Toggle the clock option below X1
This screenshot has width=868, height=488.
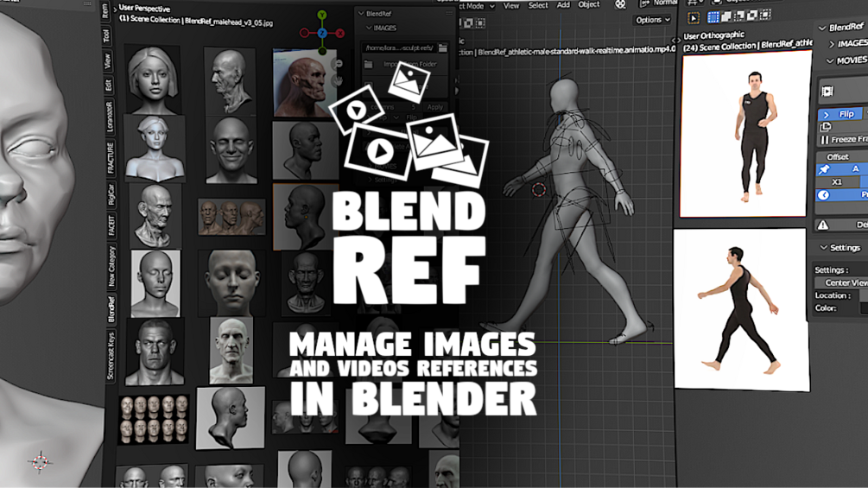click(841, 194)
